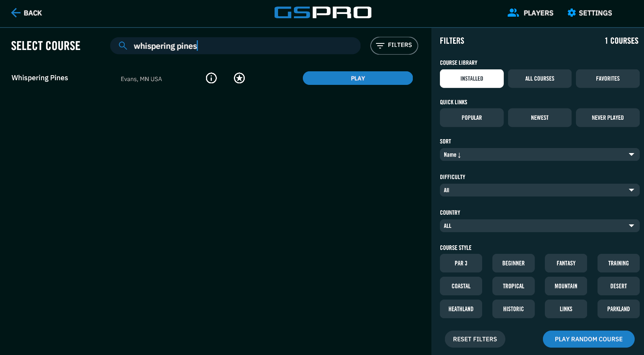
Task: Open the Country dropdown
Action: click(539, 226)
